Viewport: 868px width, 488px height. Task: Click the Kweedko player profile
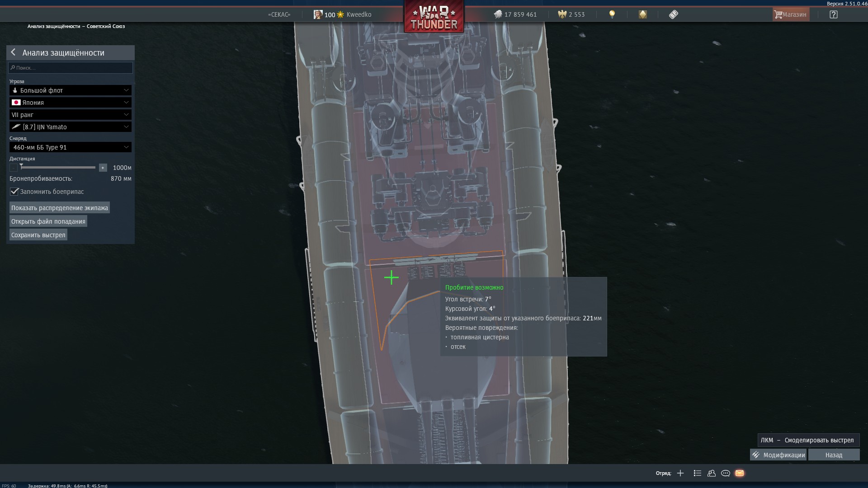[x=359, y=14]
